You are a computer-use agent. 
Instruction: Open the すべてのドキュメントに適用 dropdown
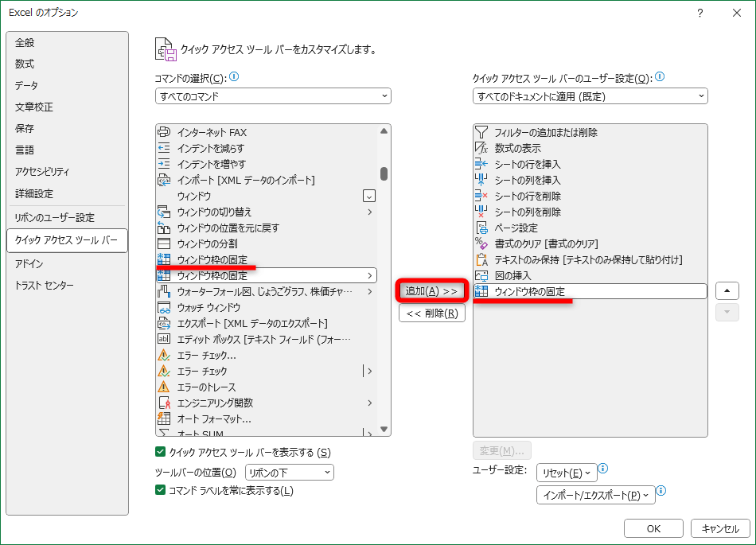click(590, 96)
